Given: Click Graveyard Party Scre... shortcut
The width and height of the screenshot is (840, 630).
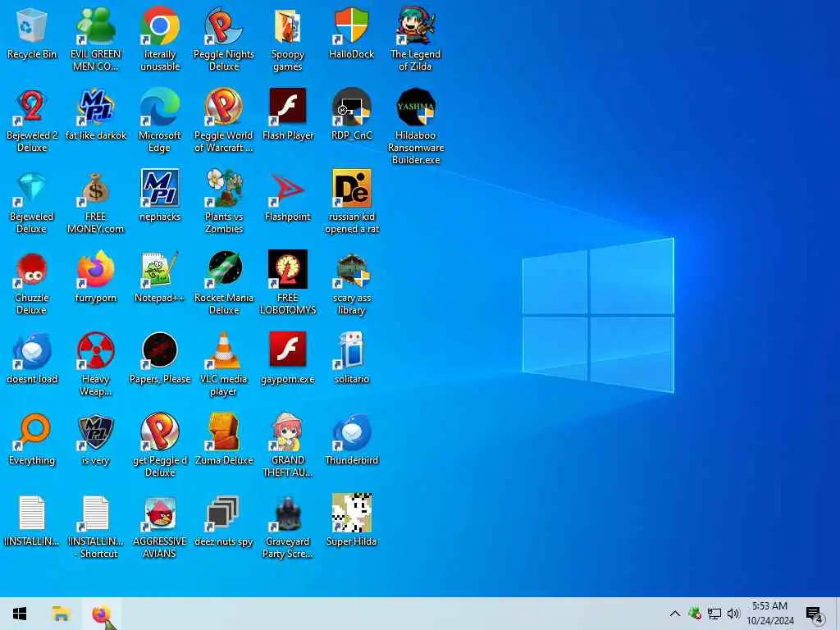Looking at the screenshot, I should coord(288,527).
